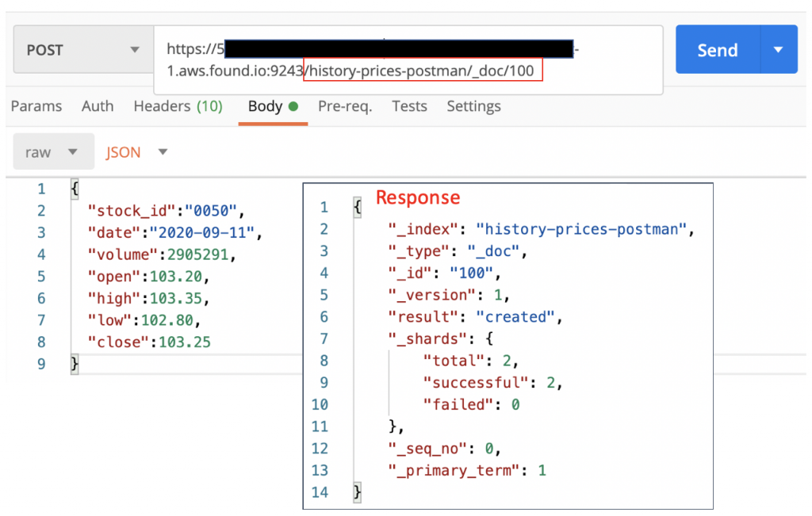Click the blue Send button
Screen dimensions: 812x516
716,50
